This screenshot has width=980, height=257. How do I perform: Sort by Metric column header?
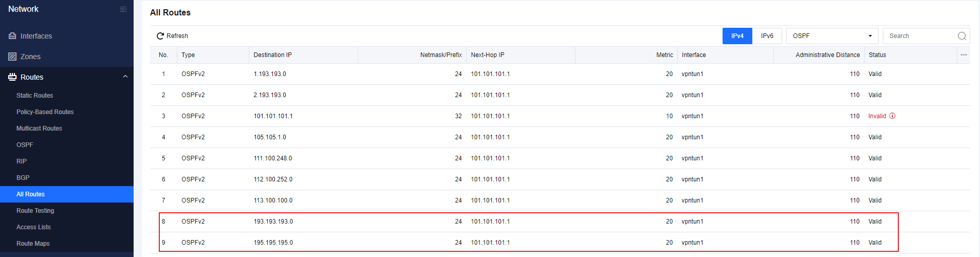pyautogui.click(x=664, y=55)
